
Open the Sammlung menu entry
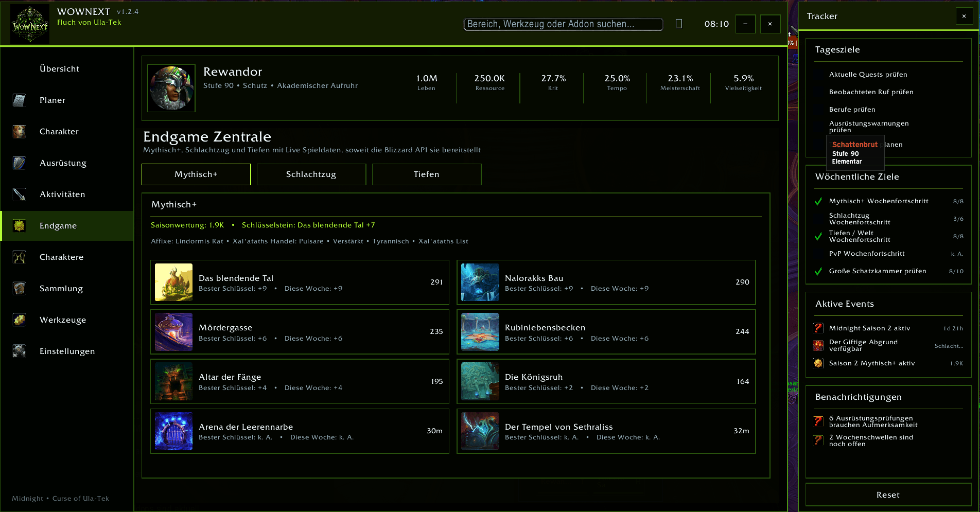point(67,289)
